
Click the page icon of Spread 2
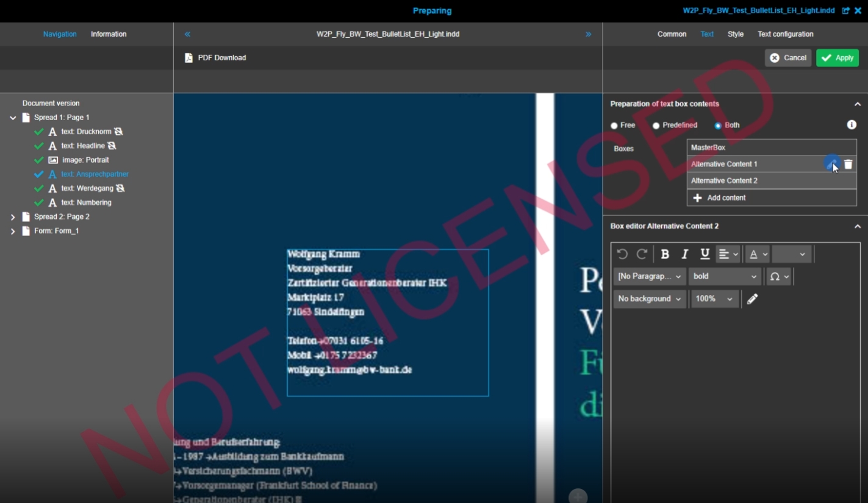pyautogui.click(x=26, y=216)
